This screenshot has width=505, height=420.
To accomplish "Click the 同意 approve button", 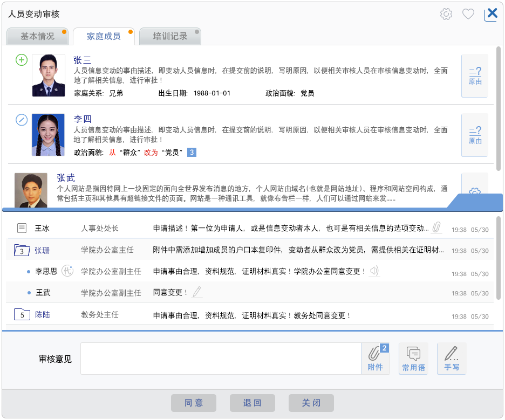I will pos(194,403).
